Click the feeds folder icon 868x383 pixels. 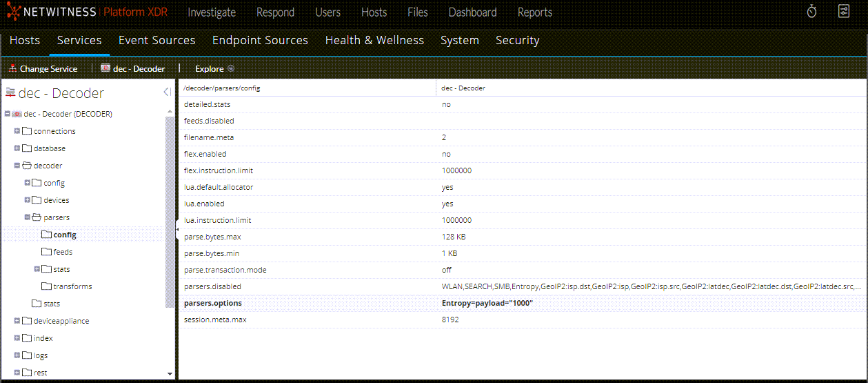click(x=46, y=252)
